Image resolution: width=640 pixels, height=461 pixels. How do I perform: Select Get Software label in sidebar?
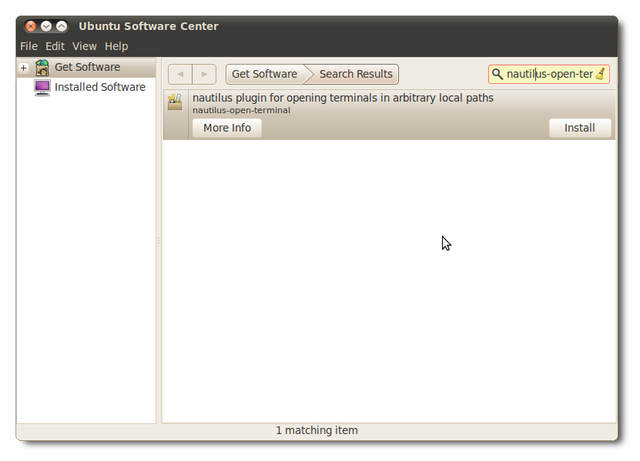point(87,67)
